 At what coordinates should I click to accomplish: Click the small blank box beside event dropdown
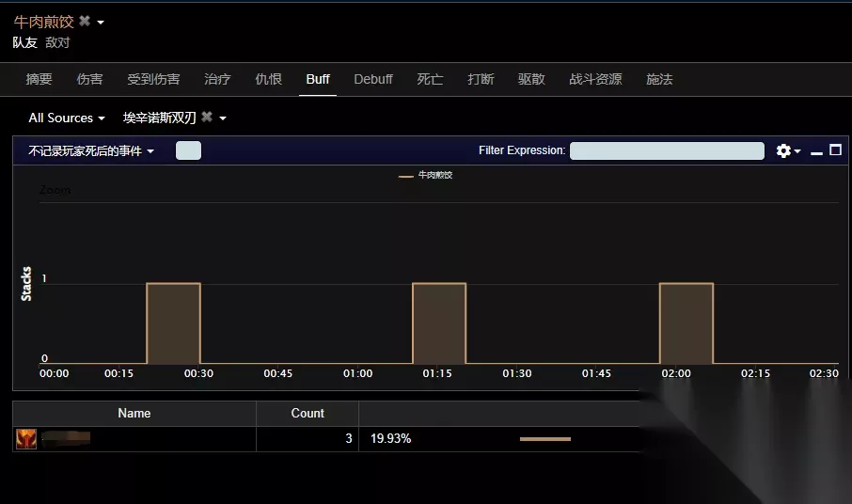click(x=188, y=150)
